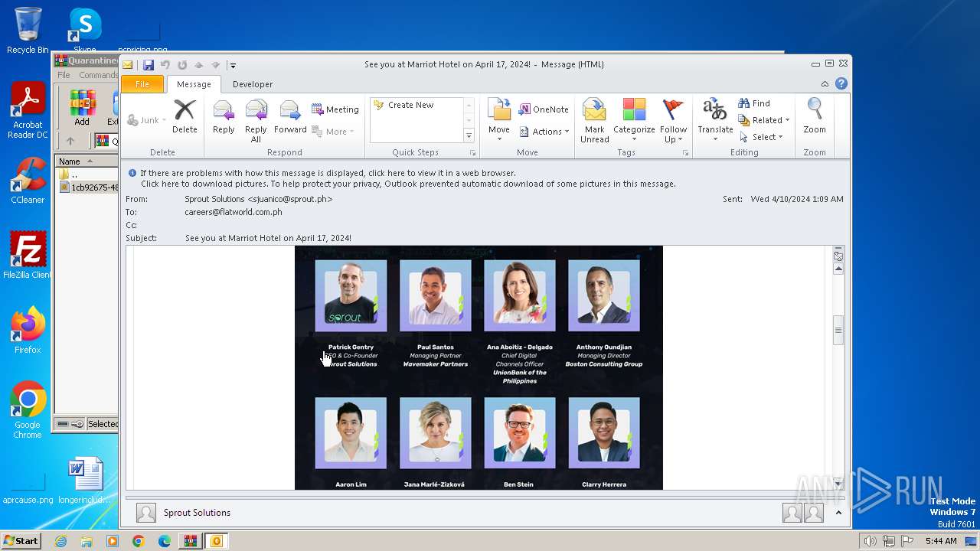This screenshot has width=980, height=551.
Task: Open Firefox desktop shortcut
Action: [x=28, y=330]
